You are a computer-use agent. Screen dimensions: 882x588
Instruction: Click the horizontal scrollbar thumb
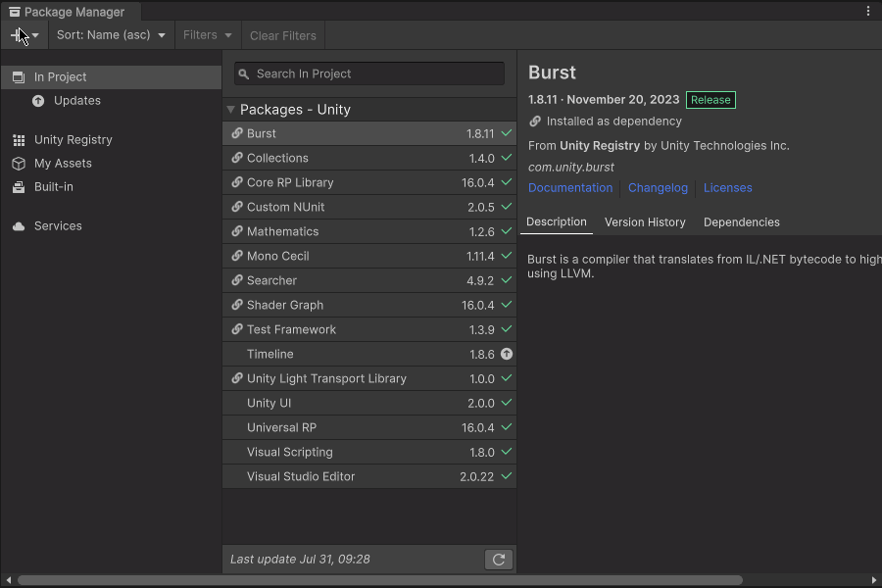click(x=380, y=579)
